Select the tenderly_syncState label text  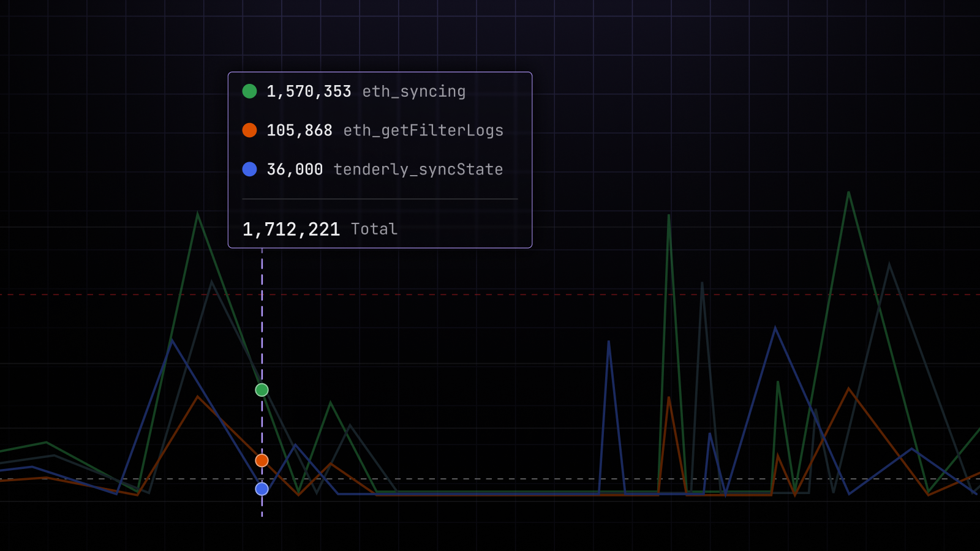click(418, 170)
